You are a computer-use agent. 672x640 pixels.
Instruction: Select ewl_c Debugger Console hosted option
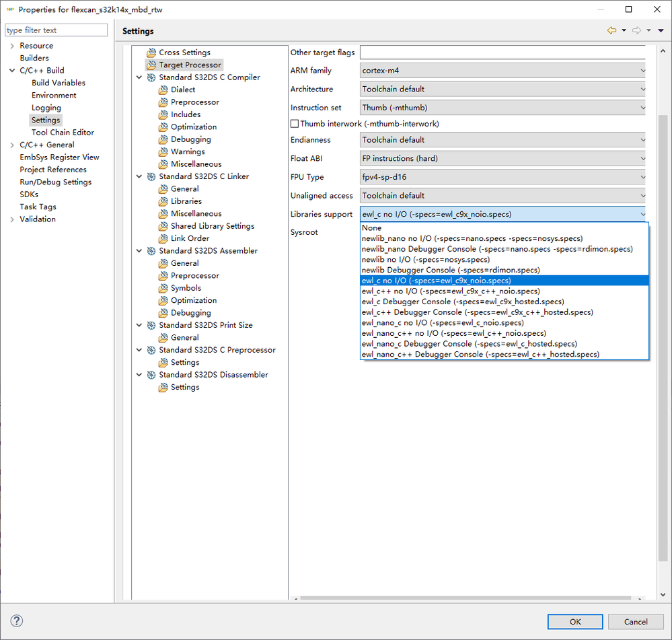(505, 301)
